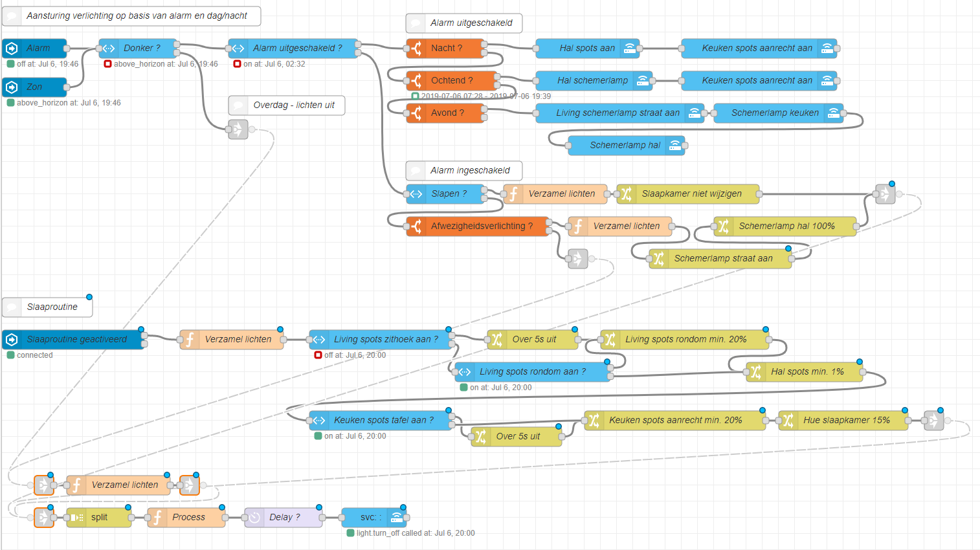
Task: Click the state icon on Donker ? node
Action: pyautogui.click(x=109, y=49)
